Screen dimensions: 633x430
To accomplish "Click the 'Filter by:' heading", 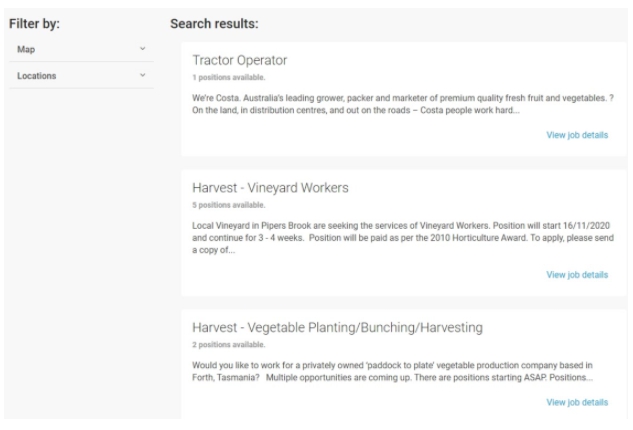I will [x=34, y=24].
